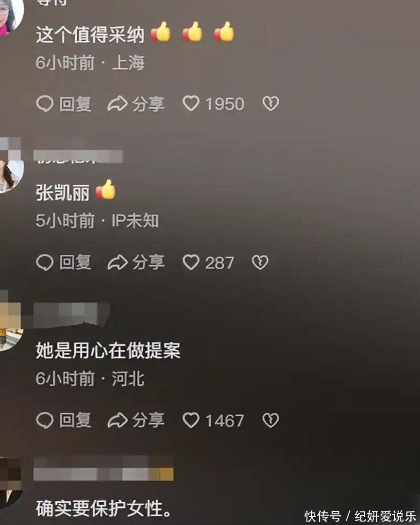The width and height of the screenshot is (420, 525).
Task: Open blurred username above 张凯丽 comment
Action: [x=78, y=156]
